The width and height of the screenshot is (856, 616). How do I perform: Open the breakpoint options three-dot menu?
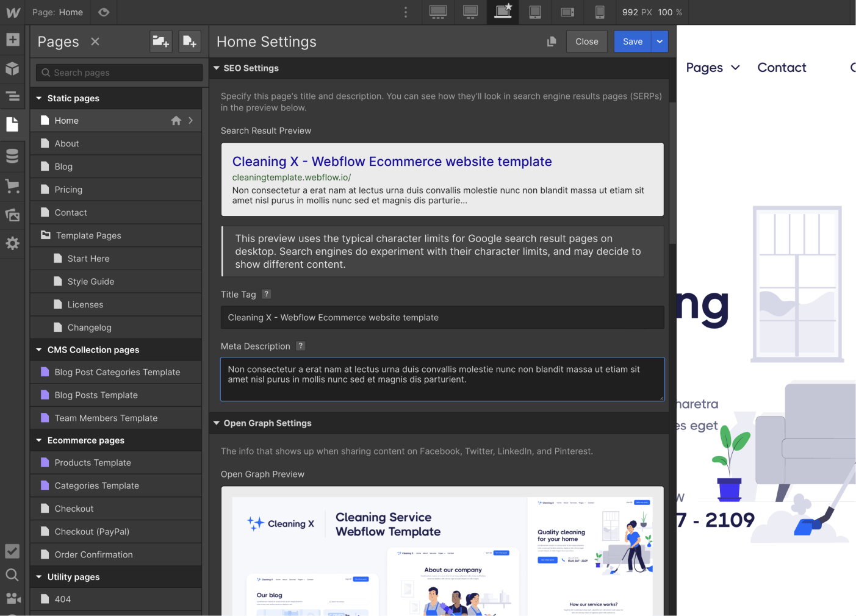406,12
